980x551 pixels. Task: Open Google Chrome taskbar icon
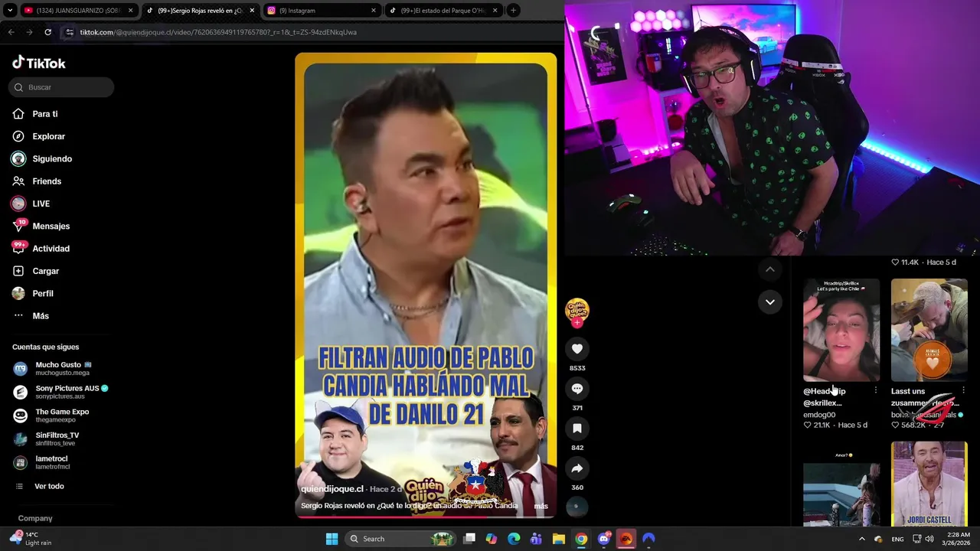pos(581,539)
